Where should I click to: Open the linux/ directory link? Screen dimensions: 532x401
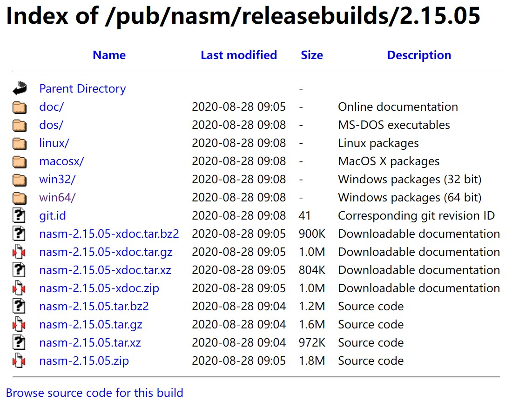(54, 143)
